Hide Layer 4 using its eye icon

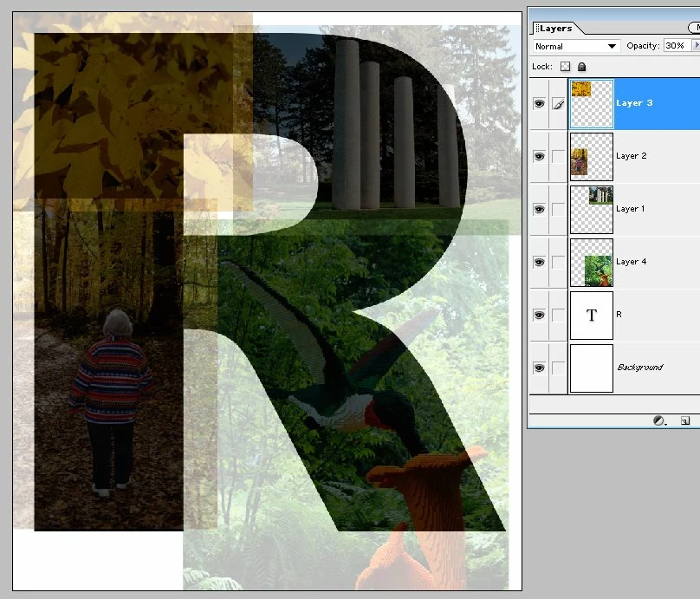pos(539,262)
